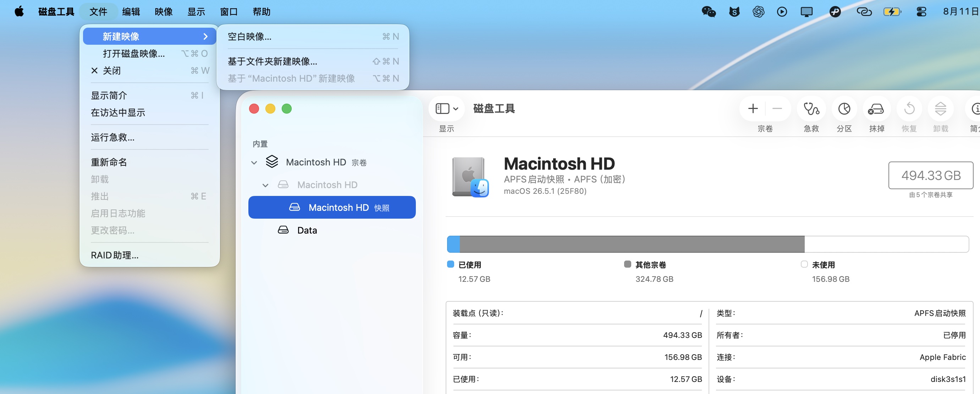Collapse the Macintosh HD container row
Image resolution: width=980 pixels, height=394 pixels.
click(x=254, y=163)
